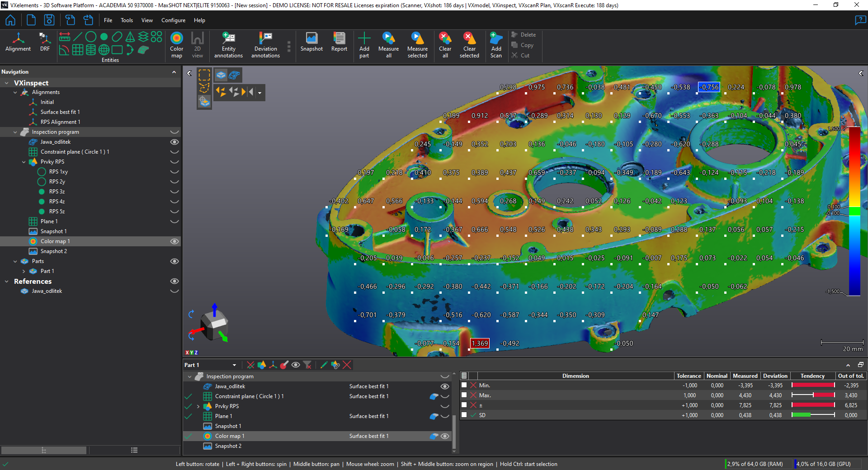Collapse the Prvky RPS tree node

tap(24, 162)
